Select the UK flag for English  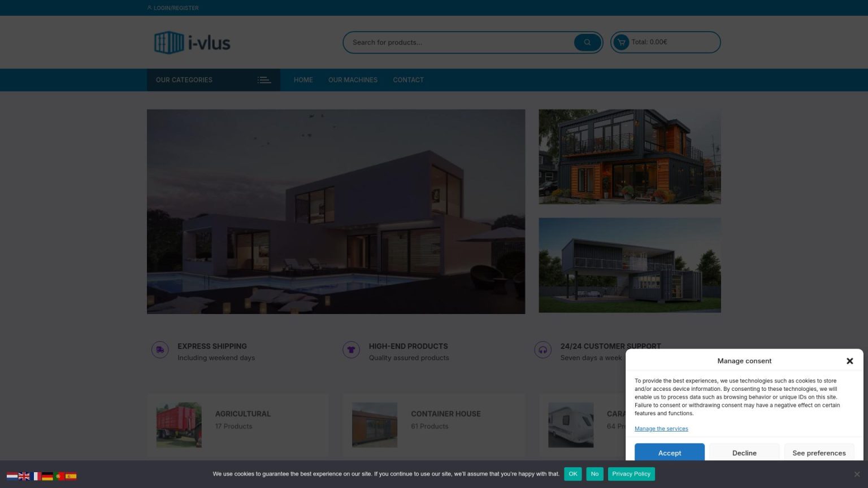(24, 476)
